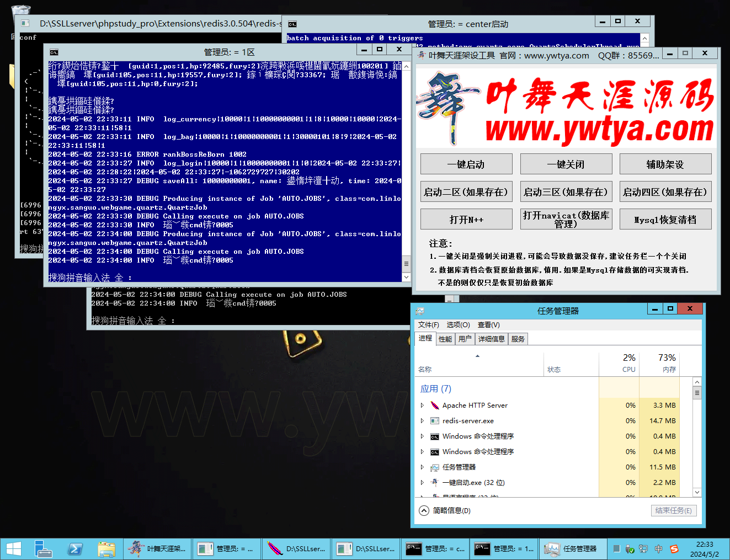Expand the first Windows 命令处理程序 process
Viewport: 730px width, 560px height.
point(423,436)
